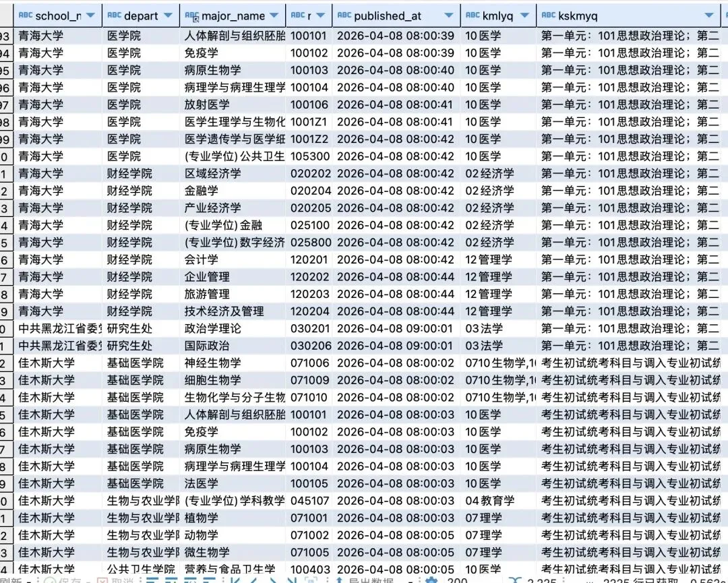Select the code cell 1001Z1
Viewport: 728px width, 583px height.
pyautogui.click(x=309, y=121)
